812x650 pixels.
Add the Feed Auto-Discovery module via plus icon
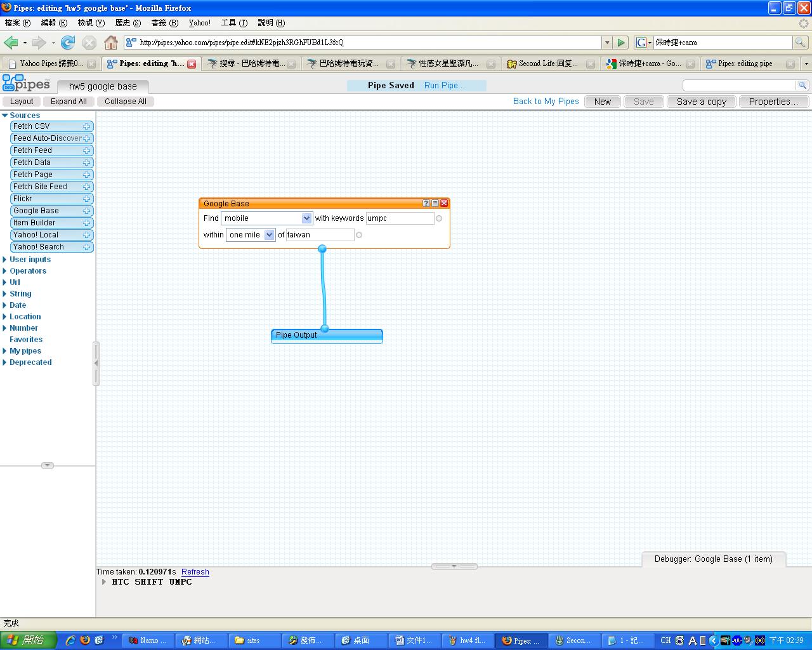point(87,138)
